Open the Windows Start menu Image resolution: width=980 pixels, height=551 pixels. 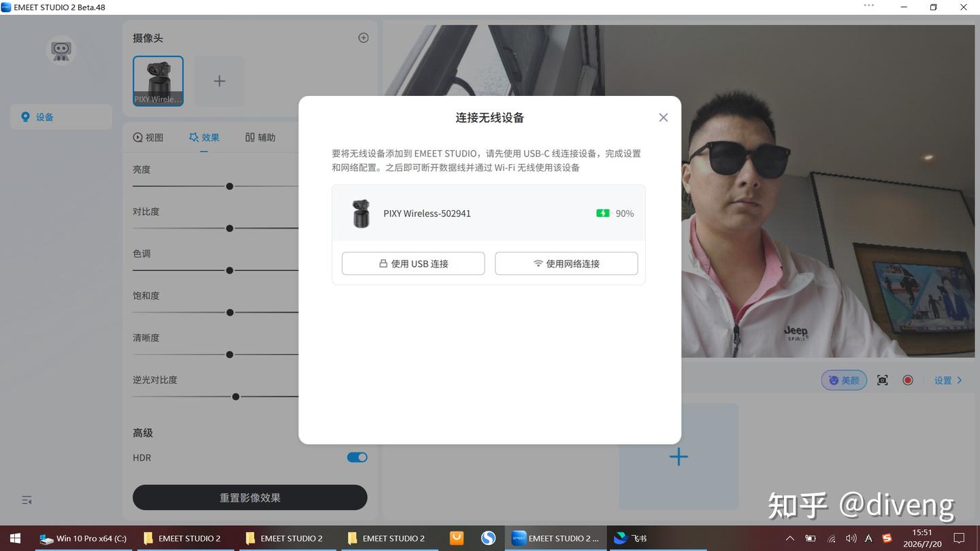(x=15, y=538)
